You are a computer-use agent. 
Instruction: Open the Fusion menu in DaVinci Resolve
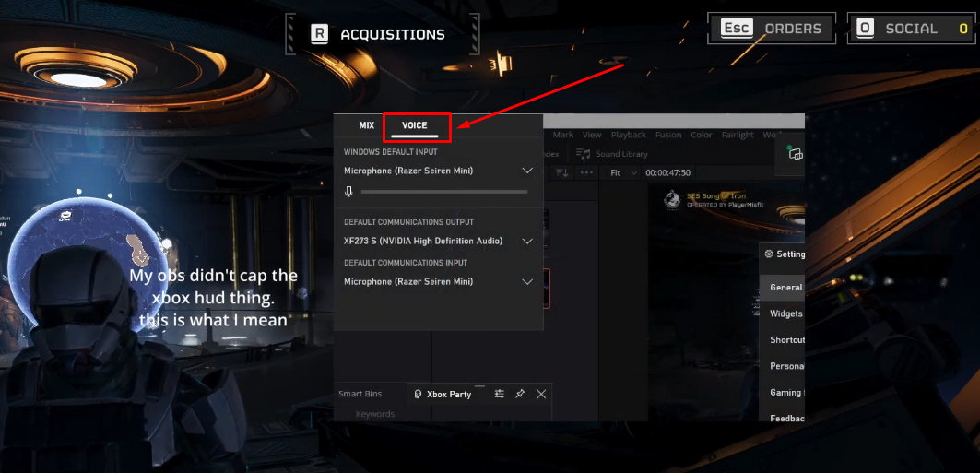pyautogui.click(x=668, y=135)
